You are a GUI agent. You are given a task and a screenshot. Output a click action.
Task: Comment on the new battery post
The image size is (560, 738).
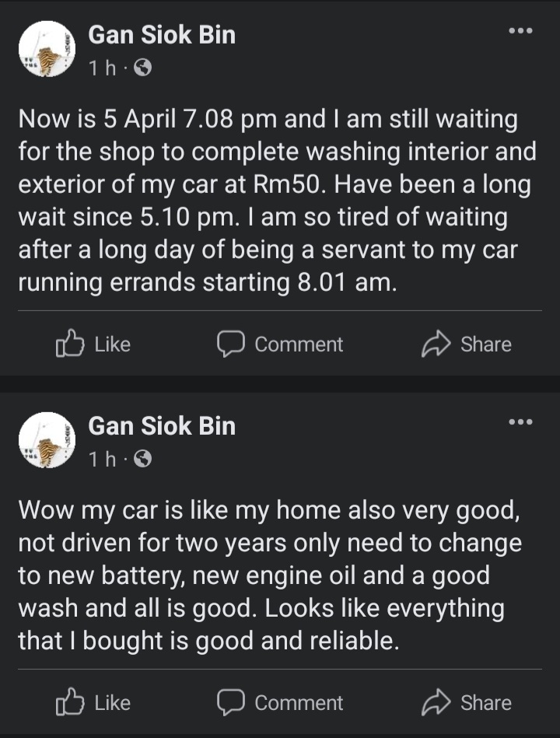point(280,703)
